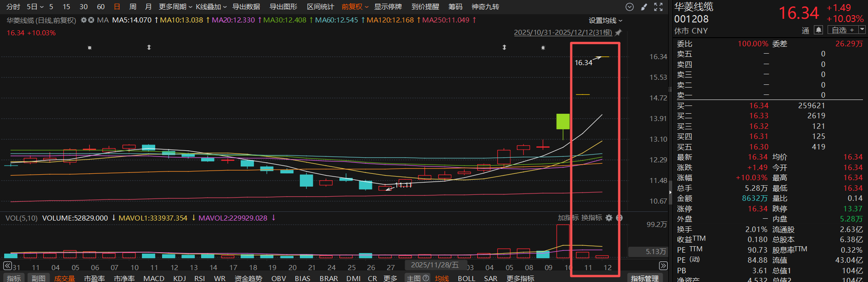Expand the 更多周期 dropdown
The width and height of the screenshot is (868, 282).
click(175, 7)
